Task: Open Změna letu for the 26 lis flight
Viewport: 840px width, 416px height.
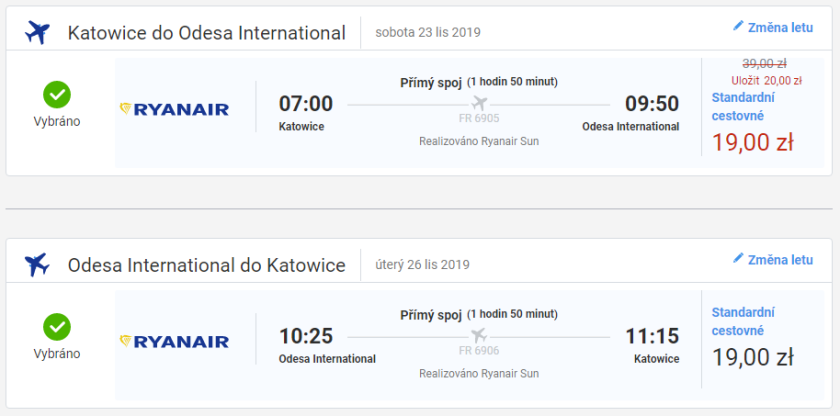Action: [779, 260]
